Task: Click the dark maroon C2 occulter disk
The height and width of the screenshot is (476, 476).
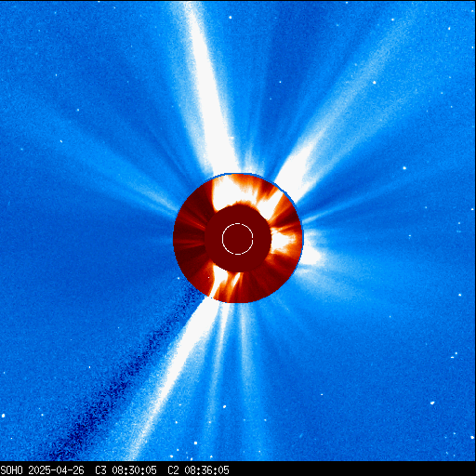Action: click(x=238, y=239)
